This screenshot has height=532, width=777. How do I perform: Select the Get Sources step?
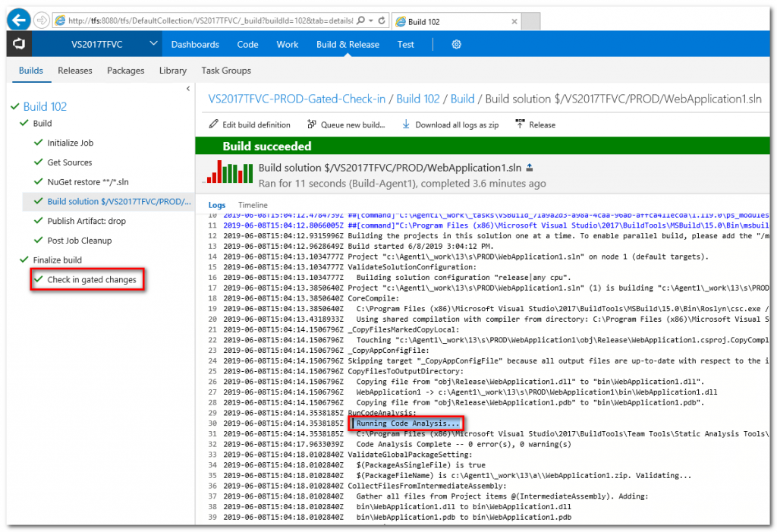click(70, 162)
